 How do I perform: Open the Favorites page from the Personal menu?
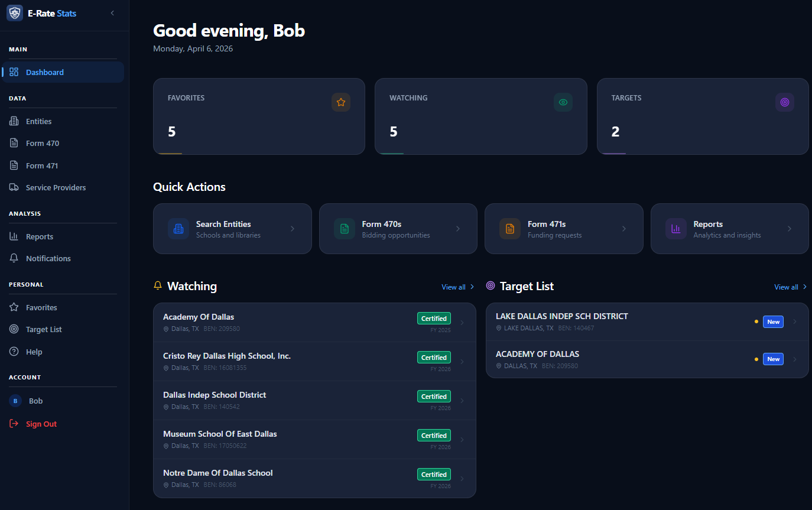(x=40, y=307)
